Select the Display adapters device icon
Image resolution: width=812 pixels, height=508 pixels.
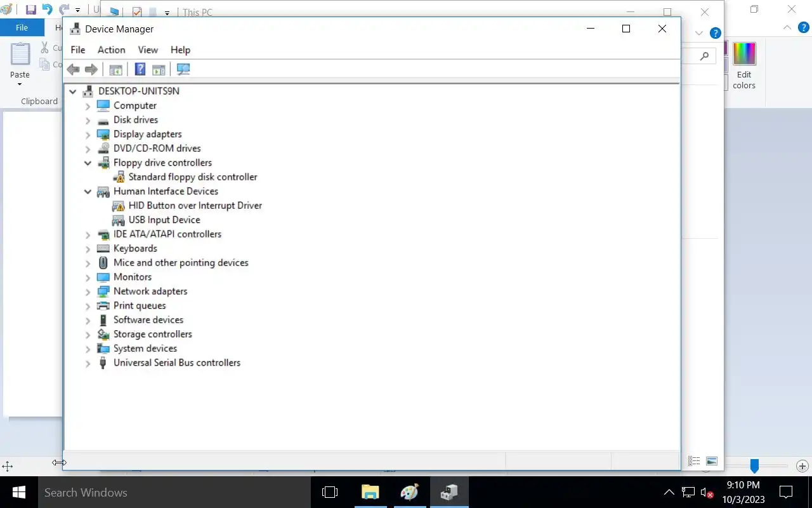point(103,134)
